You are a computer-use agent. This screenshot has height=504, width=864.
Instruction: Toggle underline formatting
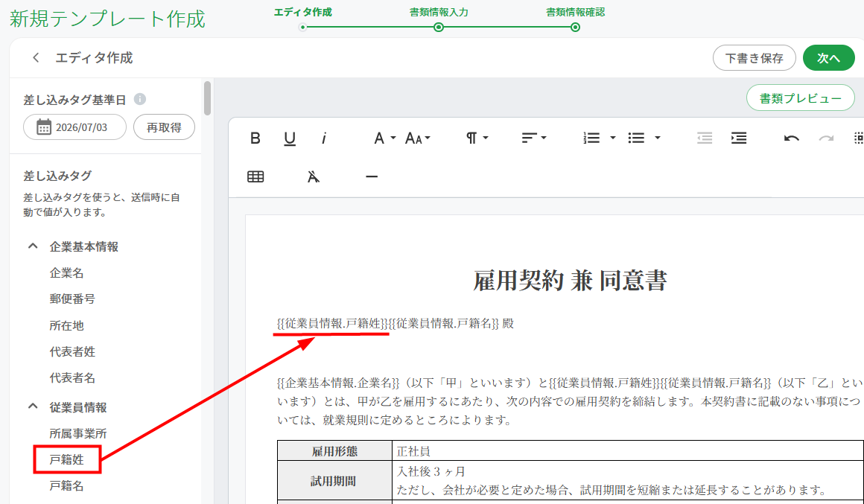pyautogui.click(x=290, y=138)
